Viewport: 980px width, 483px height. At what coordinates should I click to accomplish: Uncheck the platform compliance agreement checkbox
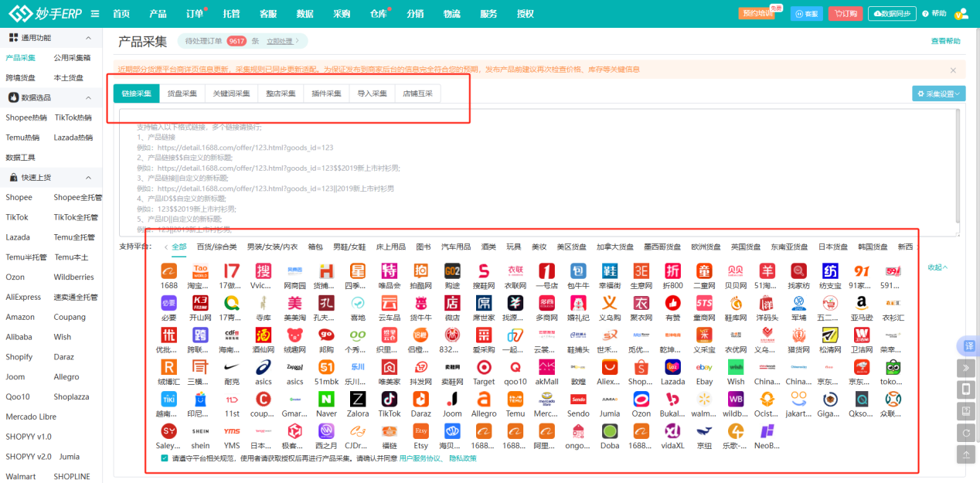click(x=163, y=457)
